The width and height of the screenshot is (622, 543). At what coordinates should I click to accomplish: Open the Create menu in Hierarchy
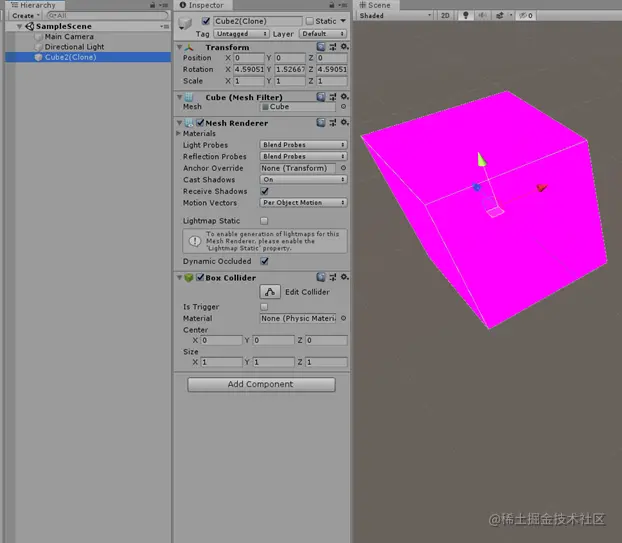[x=25, y=15]
